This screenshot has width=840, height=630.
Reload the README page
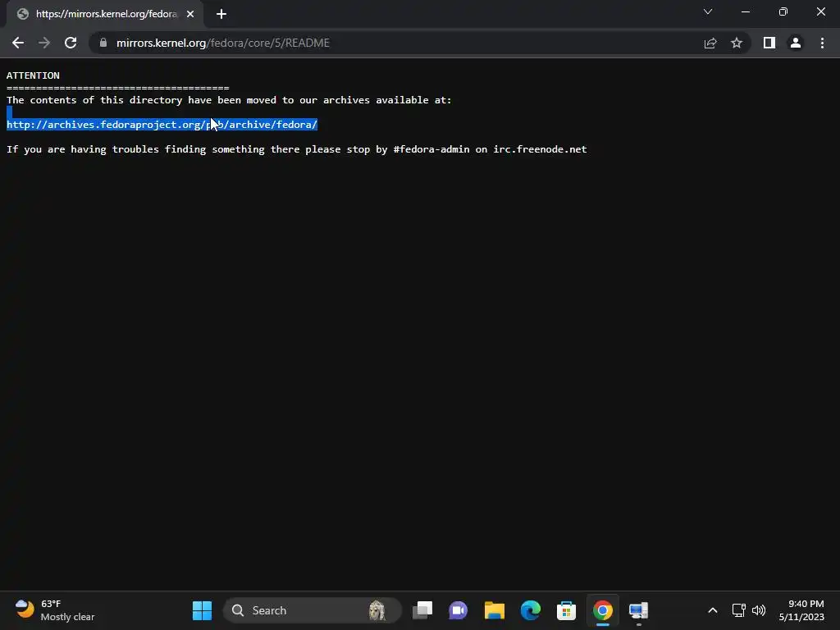tap(71, 43)
